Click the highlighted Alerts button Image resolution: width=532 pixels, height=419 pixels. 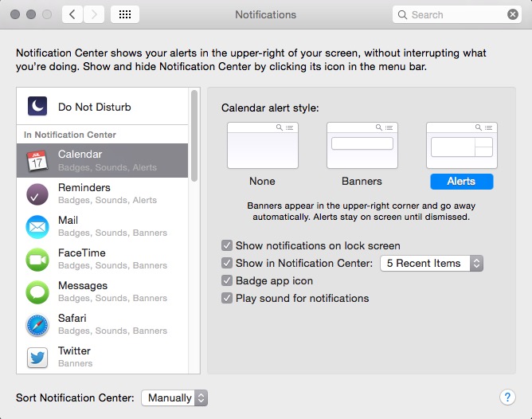point(462,182)
